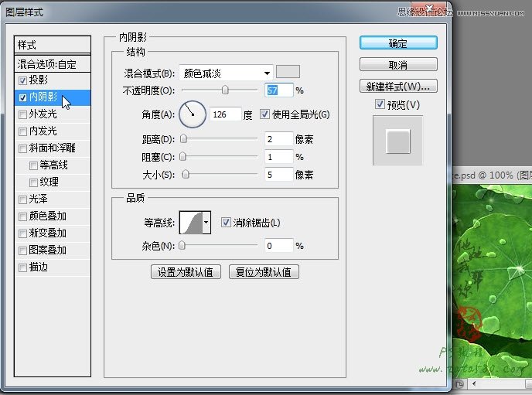
Task: Click the 大小 value field
Action: (x=279, y=175)
